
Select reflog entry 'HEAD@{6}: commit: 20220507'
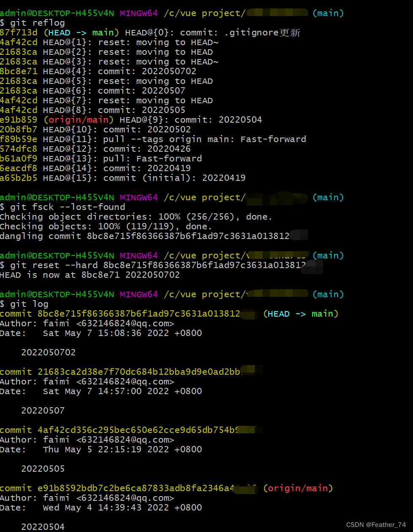(93, 91)
